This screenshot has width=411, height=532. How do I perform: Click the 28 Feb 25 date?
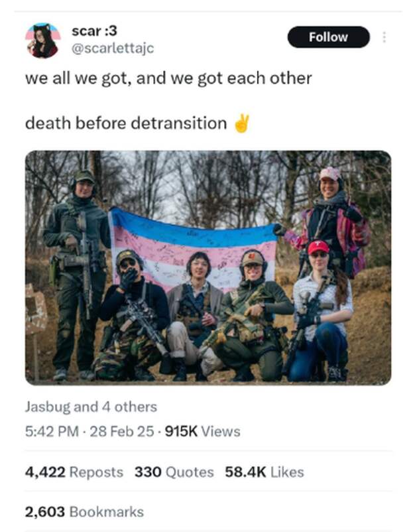click(x=122, y=431)
